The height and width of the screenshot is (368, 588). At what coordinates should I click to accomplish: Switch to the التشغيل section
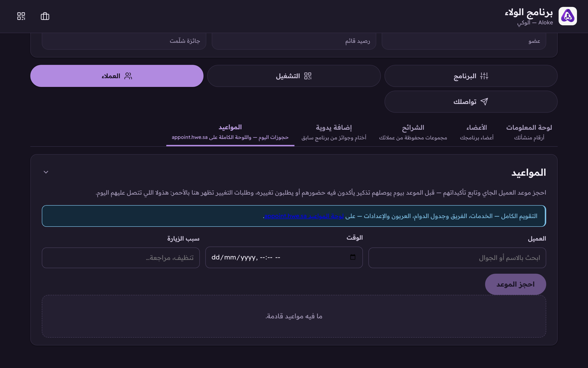(x=294, y=76)
